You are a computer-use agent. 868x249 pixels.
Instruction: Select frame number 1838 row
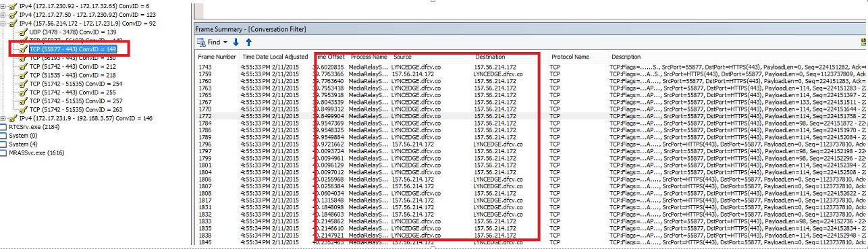531,235
